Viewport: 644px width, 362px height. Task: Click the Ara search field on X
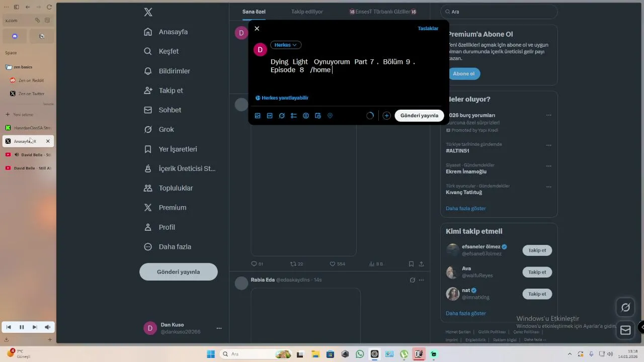[x=499, y=12]
